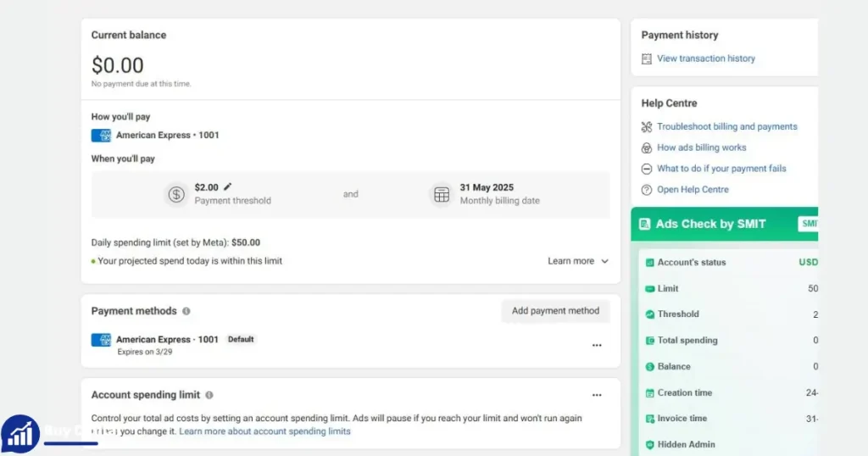Expand the Learn more chevron

click(604, 261)
